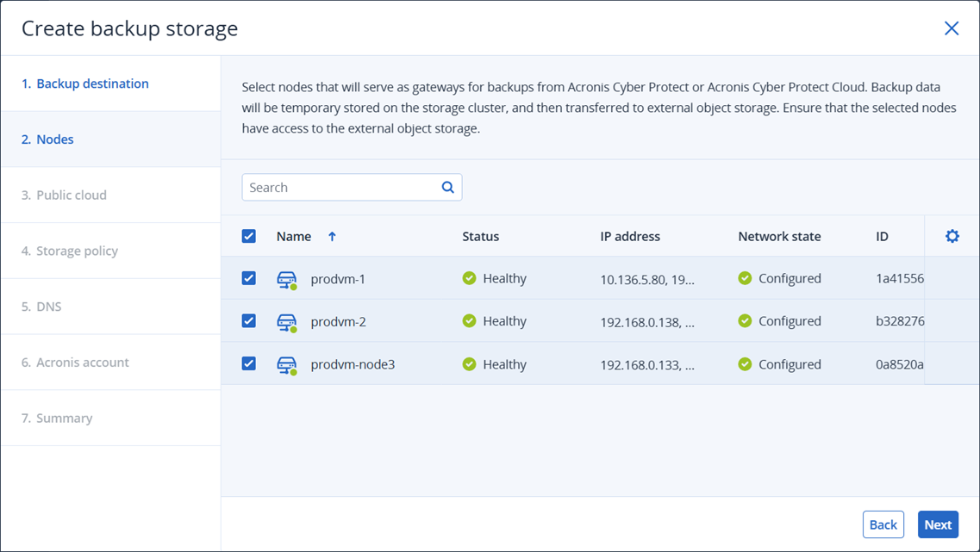Viewport: 980px width, 552px height.
Task: Click the search magnifier icon
Action: [x=447, y=187]
